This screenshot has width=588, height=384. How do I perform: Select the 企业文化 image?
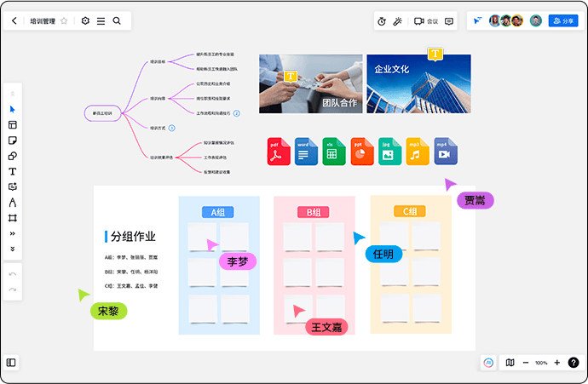click(x=418, y=84)
